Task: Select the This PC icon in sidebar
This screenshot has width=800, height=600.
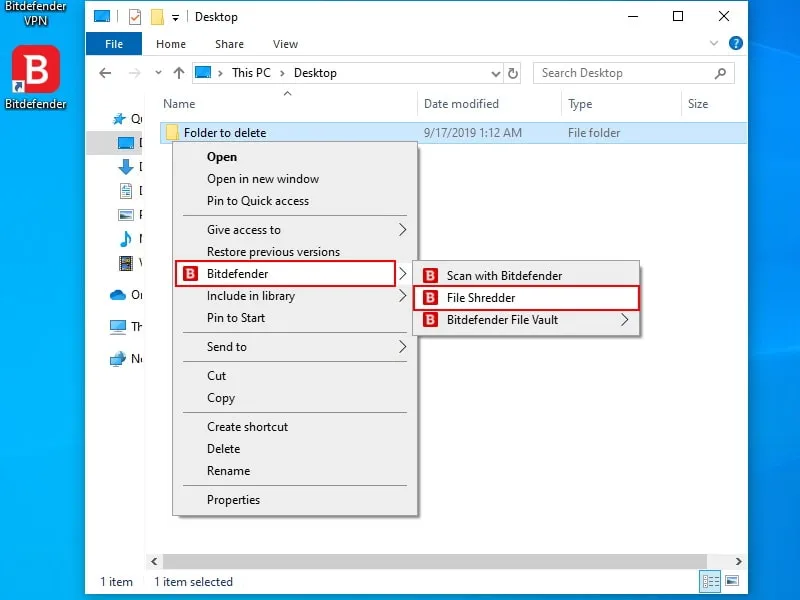Action: click(118, 327)
